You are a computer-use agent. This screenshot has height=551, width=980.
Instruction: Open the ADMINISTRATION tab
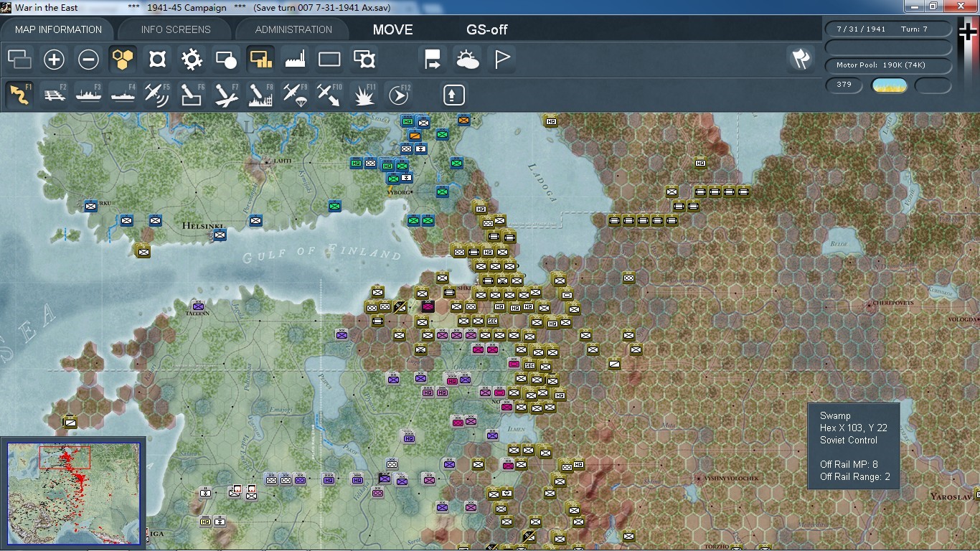pos(293,29)
